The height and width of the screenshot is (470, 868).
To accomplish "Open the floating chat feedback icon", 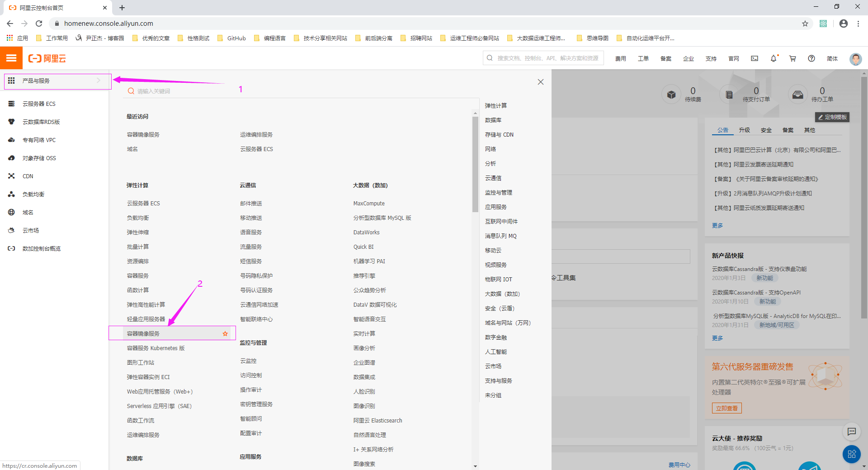I will (x=852, y=432).
